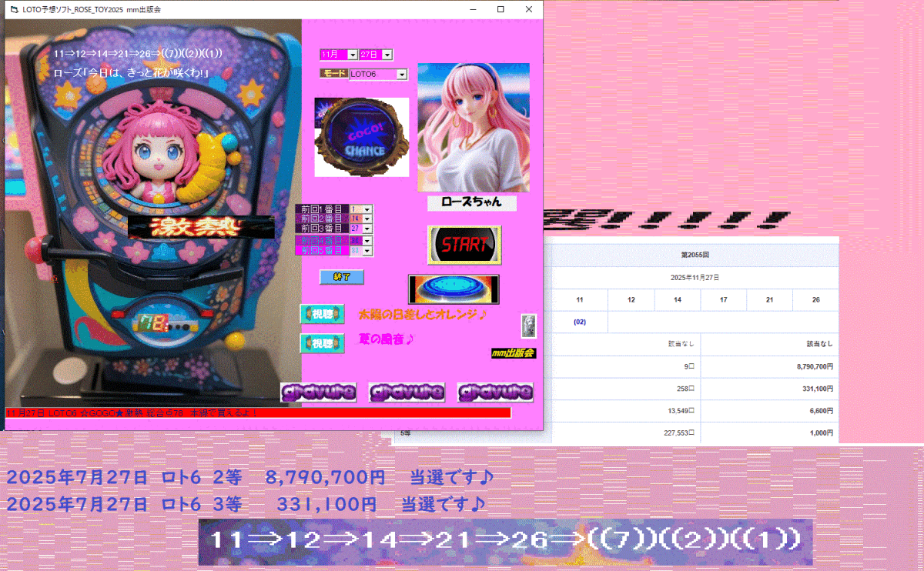Viewport: 924px width, 571px height.
Task: Open the 前回1番目 number dropdown
Action: click(x=367, y=209)
